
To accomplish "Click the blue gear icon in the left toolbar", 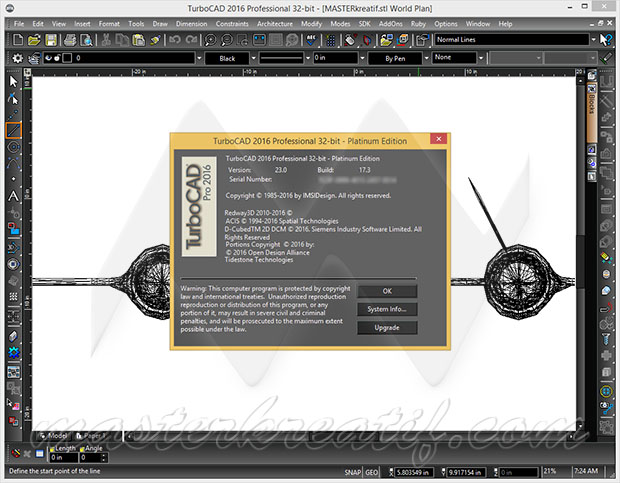I will coord(14,353).
